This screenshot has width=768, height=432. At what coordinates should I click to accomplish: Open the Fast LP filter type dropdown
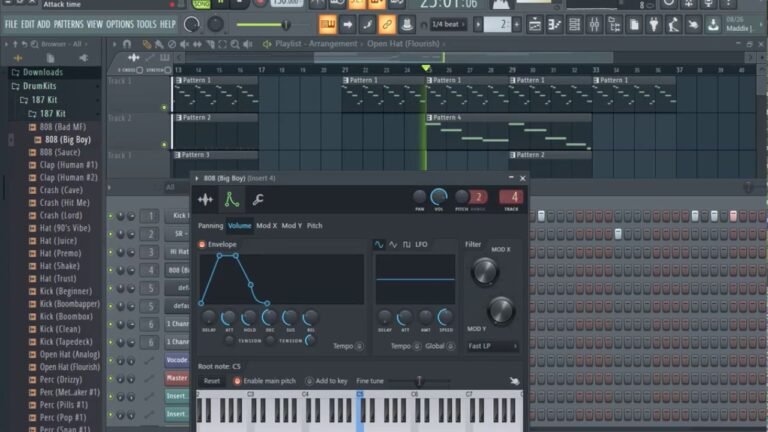[492, 346]
